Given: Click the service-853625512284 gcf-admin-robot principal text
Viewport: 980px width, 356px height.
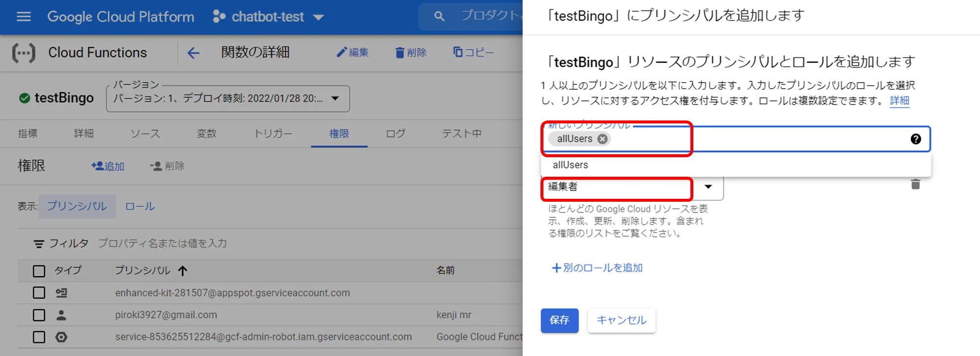Looking at the screenshot, I should [x=263, y=337].
